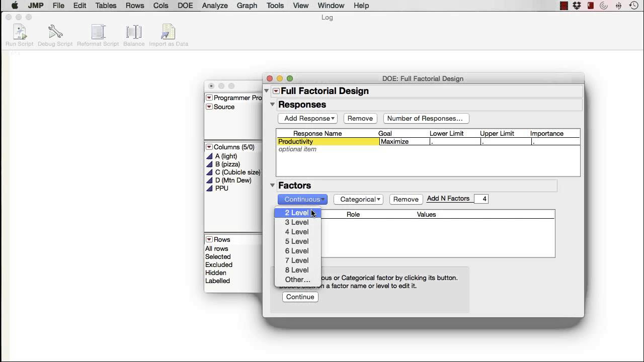Image resolution: width=644 pixels, height=362 pixels.
Task: Click the Import as Data icon
Action: pyautogui.click(x=168, y=32)
